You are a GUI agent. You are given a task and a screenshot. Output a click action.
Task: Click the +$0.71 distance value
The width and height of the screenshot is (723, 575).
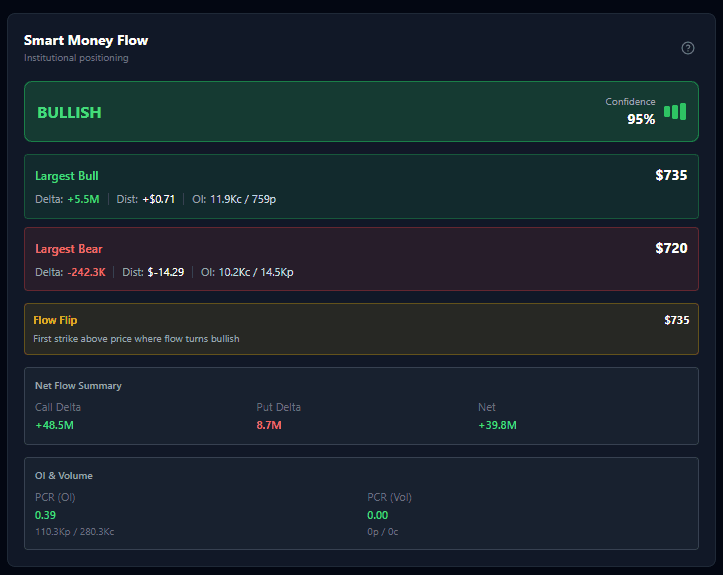159,199
